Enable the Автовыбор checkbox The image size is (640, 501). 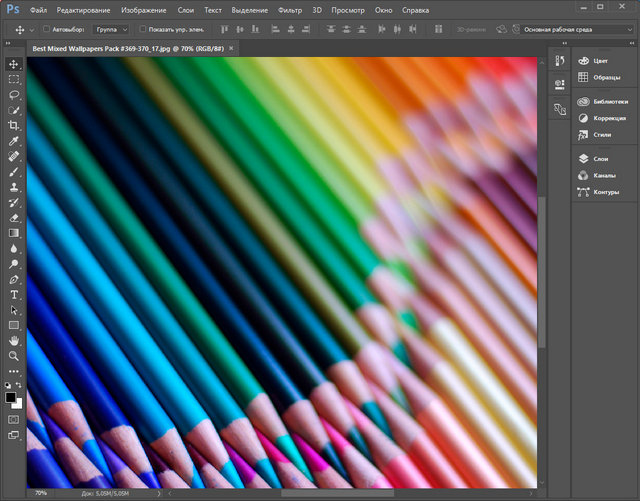coord(45,29)
